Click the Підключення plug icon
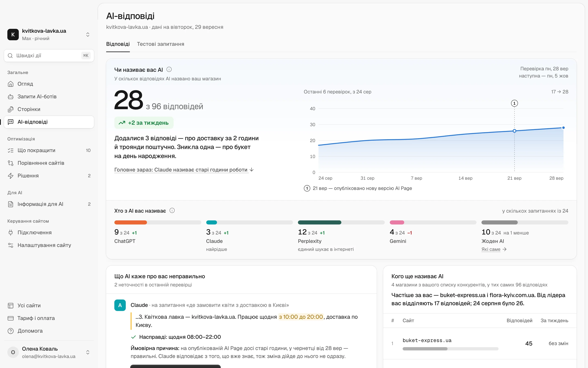This screenshot has height=368, width=588. [10, 232]
